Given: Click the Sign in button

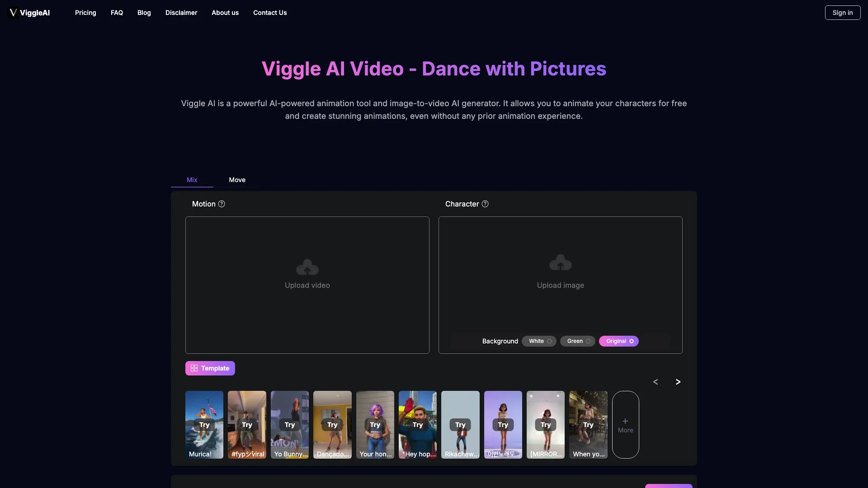Looking at the screenshot, I should point(843,13).
